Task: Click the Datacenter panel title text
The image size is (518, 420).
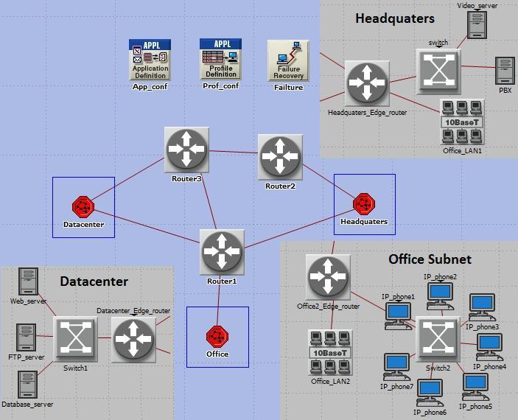Action: coord(94,281)
